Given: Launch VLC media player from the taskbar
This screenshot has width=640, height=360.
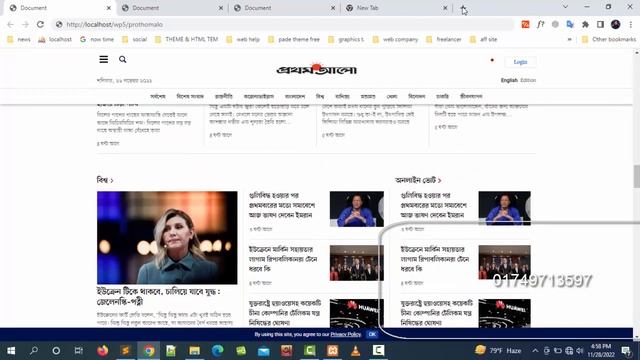Looking at the screenshot, I should 356,350.
